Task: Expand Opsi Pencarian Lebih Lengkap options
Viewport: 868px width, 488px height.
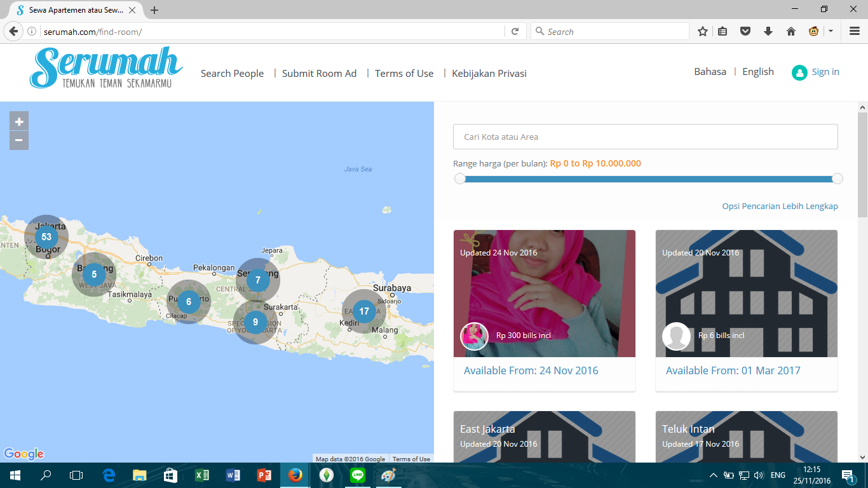Action: [780, 206]
